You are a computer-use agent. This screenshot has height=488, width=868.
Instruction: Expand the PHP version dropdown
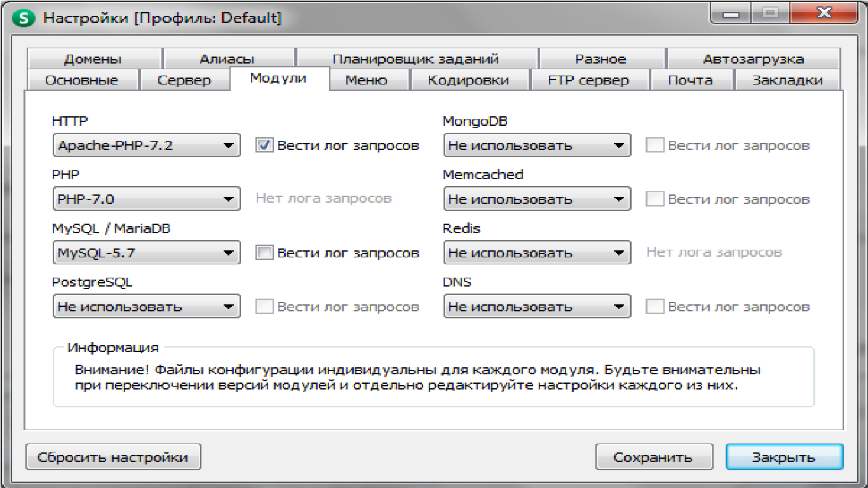click(x=146, y=199)
